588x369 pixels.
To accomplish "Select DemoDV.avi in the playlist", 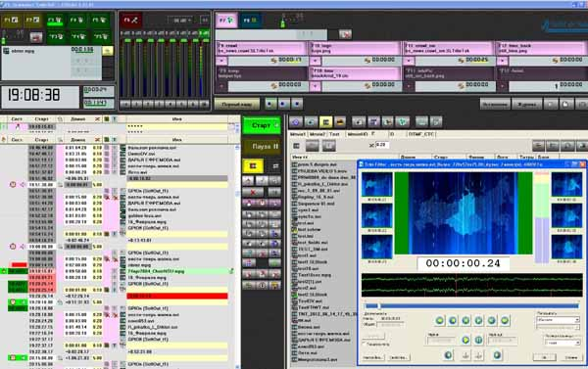I will tap(141, 154).
